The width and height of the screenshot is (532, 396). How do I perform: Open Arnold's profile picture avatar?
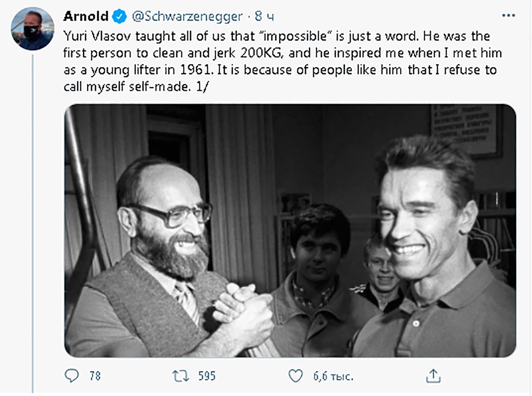32,28
